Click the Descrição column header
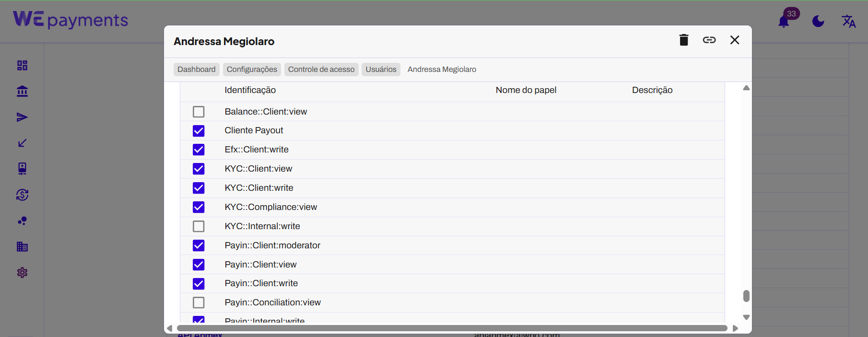 tap(652, 90)
